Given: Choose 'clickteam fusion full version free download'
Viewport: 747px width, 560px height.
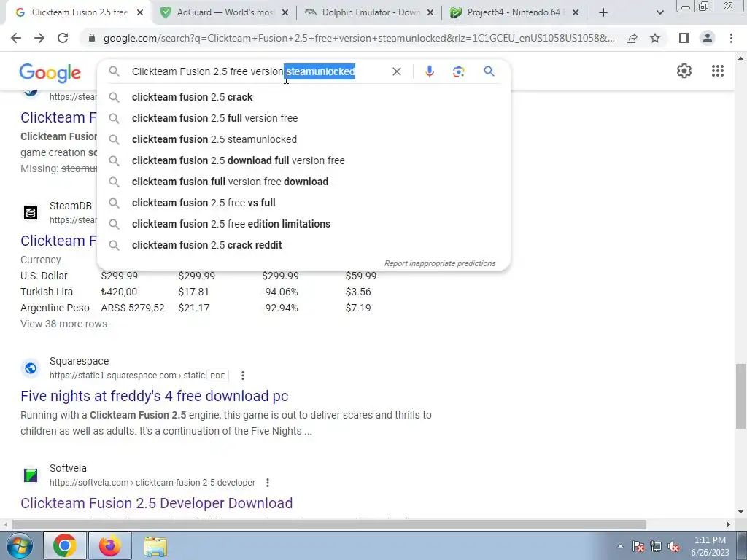Looking at the screenshot, I should pos(303,182).
